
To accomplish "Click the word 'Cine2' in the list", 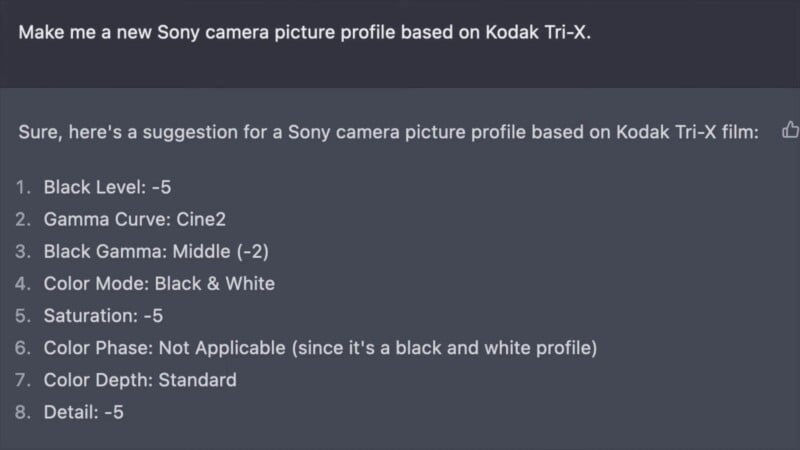I will tap(201, 219).
